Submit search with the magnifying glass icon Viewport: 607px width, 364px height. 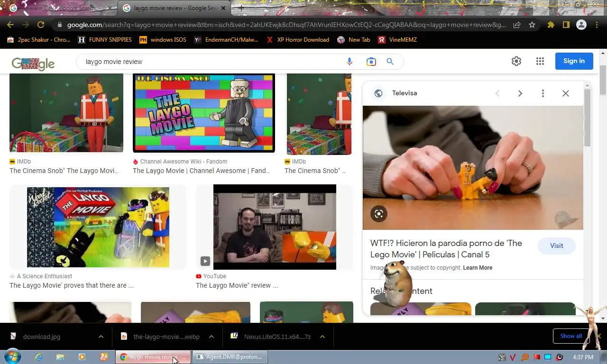[390, 62]
